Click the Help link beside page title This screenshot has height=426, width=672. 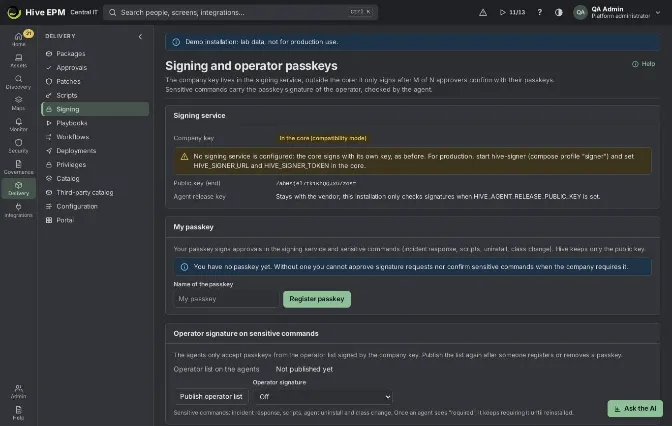pos(643,64)
